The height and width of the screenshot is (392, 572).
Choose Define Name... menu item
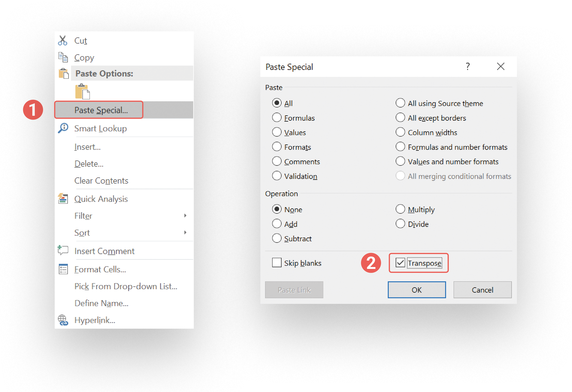pyautogui.click(x=124, y=303)
